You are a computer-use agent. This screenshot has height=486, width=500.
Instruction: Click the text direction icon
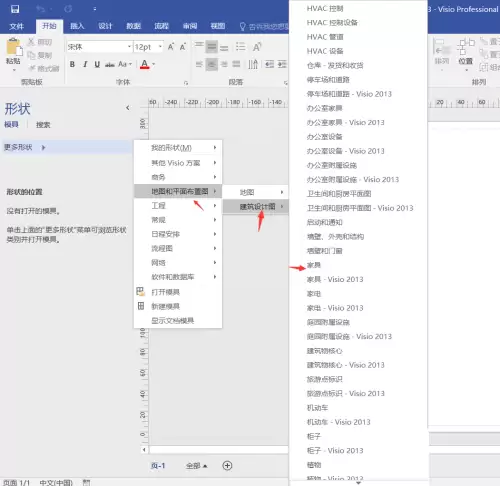click(x=253, y=64)
